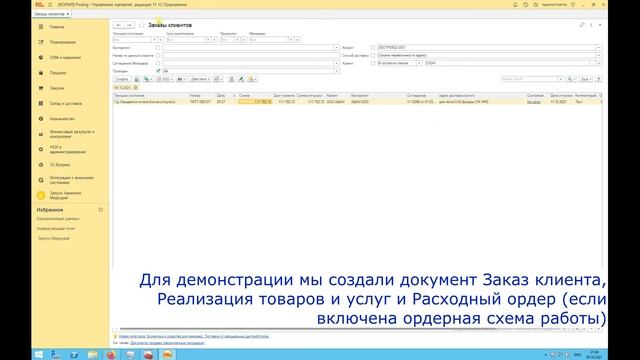Open См. также link at bottom
The height and width of the screenshot is (360, 640).
[167, 343]
